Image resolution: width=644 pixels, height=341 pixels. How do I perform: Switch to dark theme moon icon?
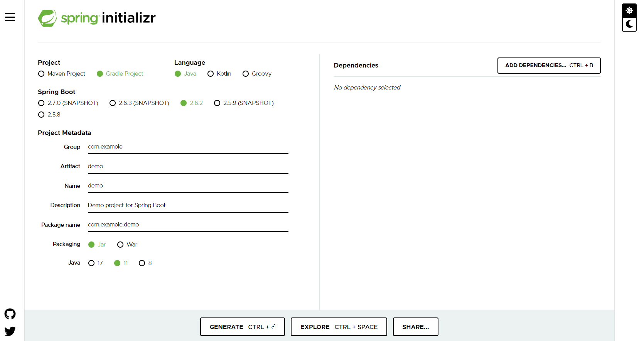629,24
